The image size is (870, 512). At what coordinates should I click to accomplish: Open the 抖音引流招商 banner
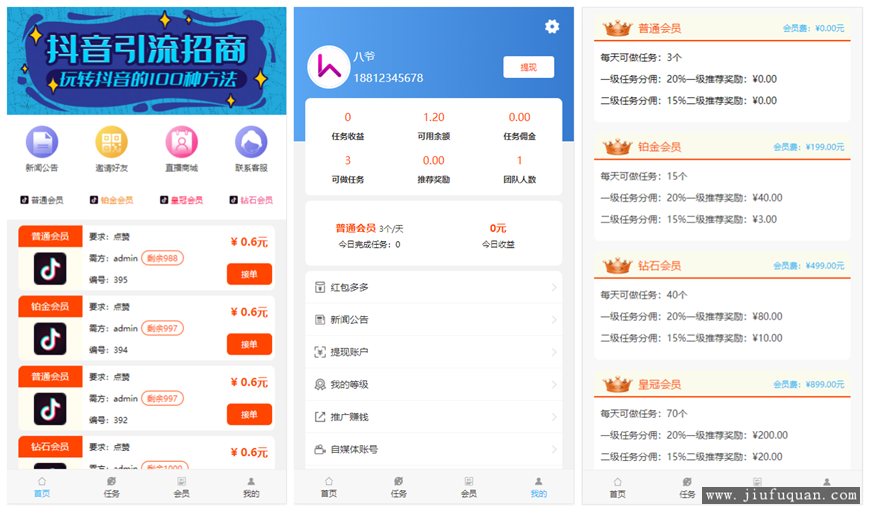pyautogui.click(x=146, y=61)
